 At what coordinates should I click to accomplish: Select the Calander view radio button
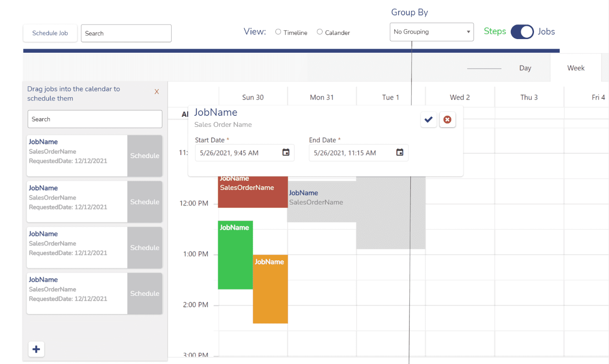[320, 32]
